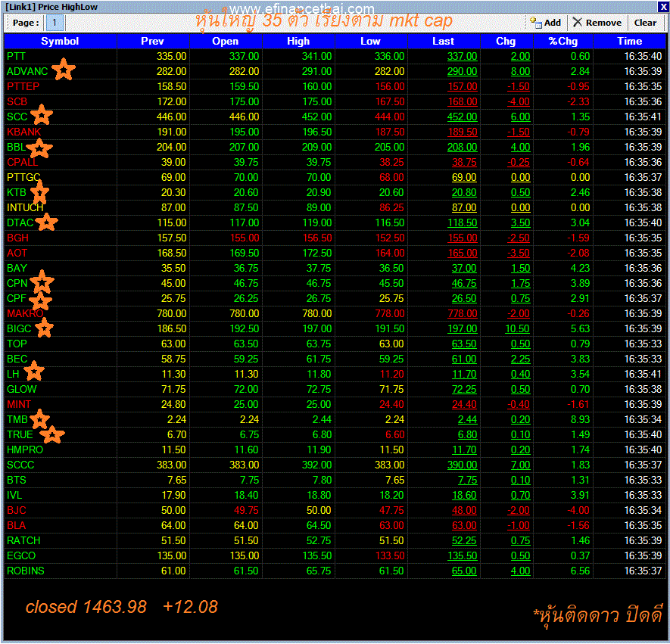Screen dimensions: 670x644
Task: Select the BGH symbol
Action: pos(17,238)
